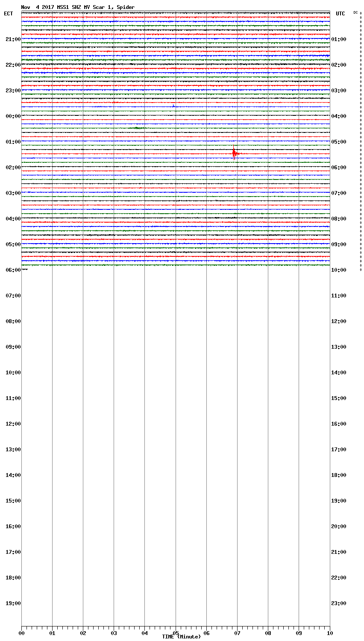Click the 19:00 label on the UTC axis
364x641 pixels.
click(x=339, y=501)
